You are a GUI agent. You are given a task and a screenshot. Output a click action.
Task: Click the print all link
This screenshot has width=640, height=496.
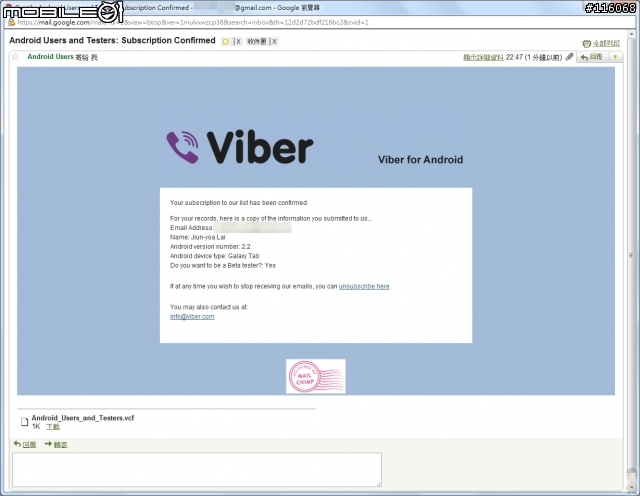coord(606,43)
